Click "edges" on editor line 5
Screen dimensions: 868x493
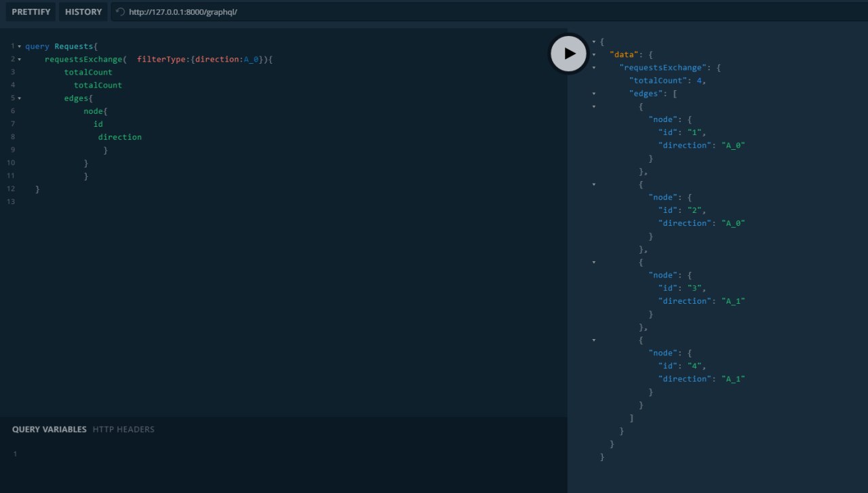pyautogui.click(x=76, y=98)
